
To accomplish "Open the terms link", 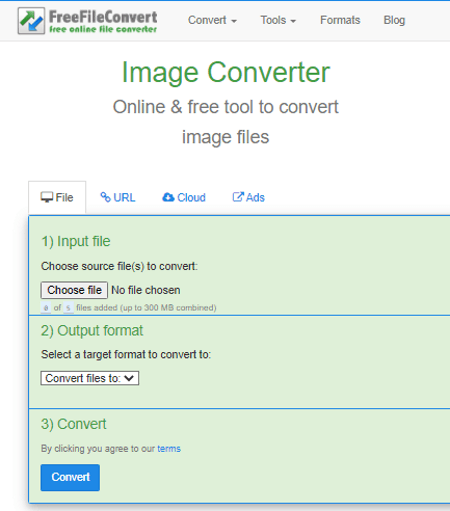I will 169,449.
